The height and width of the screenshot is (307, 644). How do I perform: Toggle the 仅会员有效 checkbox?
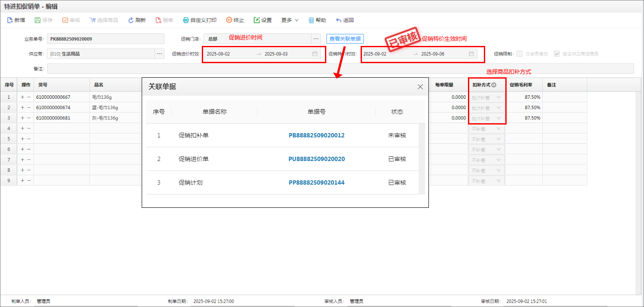click(519, 54)
